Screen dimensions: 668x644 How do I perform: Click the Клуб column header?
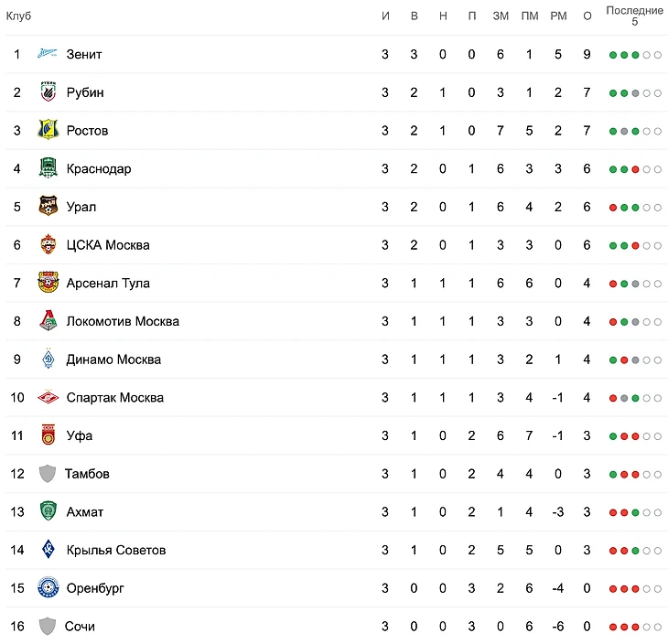tap(19, 16)
